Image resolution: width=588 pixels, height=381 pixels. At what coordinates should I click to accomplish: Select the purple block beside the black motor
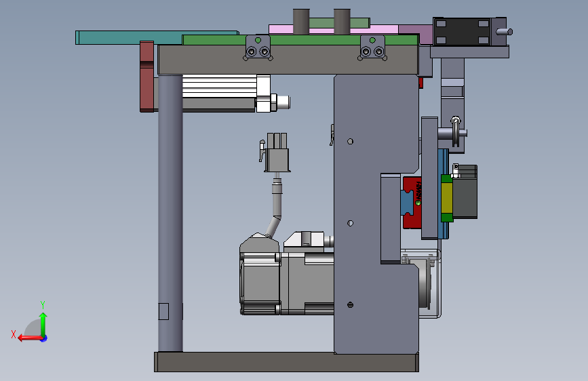point(416,35)
